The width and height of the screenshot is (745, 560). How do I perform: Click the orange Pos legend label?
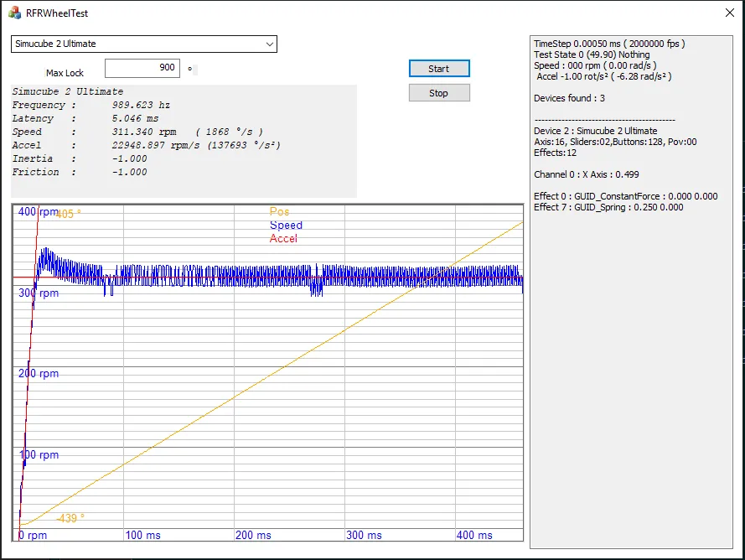point(279,212)
